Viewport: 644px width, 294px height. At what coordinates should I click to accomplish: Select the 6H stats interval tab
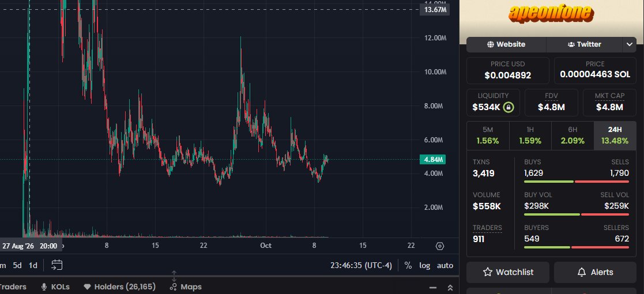573,135
